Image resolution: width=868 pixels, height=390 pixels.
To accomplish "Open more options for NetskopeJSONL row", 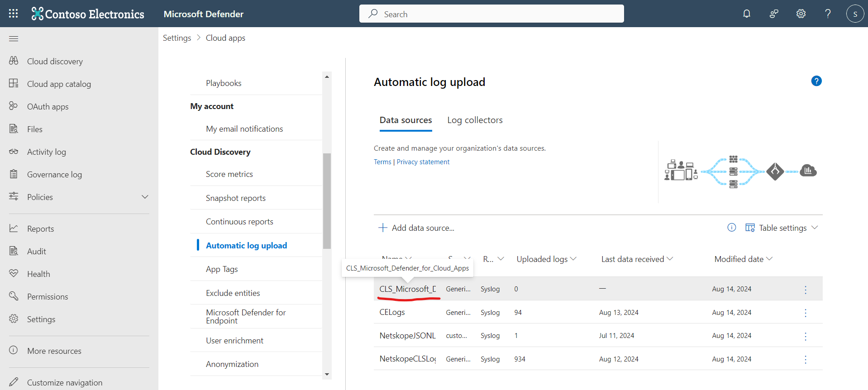I will [x=806, y=336].
